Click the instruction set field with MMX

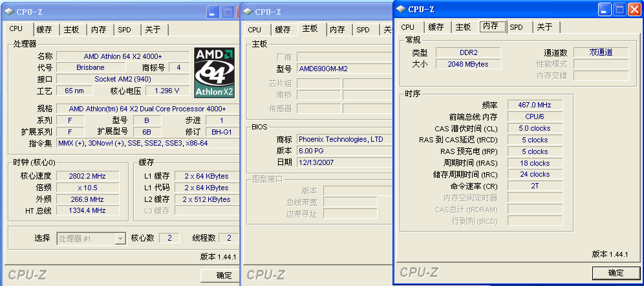(147, 144)
